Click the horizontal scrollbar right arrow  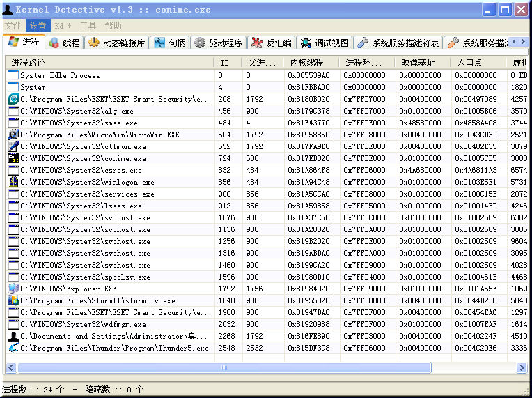(522, 367)
